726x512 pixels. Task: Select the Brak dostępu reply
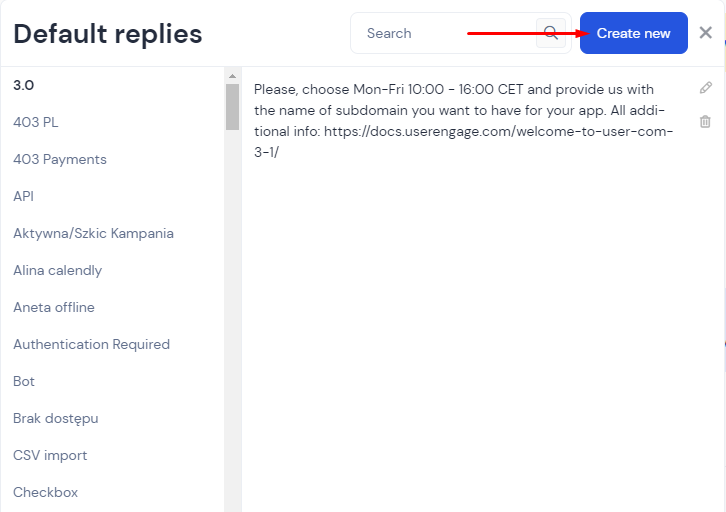tap(56, 418)
